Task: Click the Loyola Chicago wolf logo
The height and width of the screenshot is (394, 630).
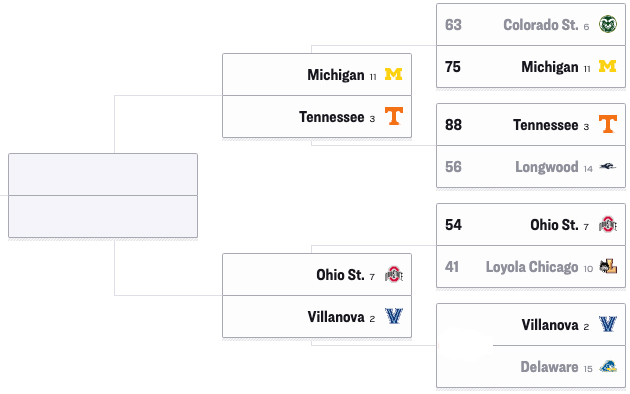Action: 608,266
